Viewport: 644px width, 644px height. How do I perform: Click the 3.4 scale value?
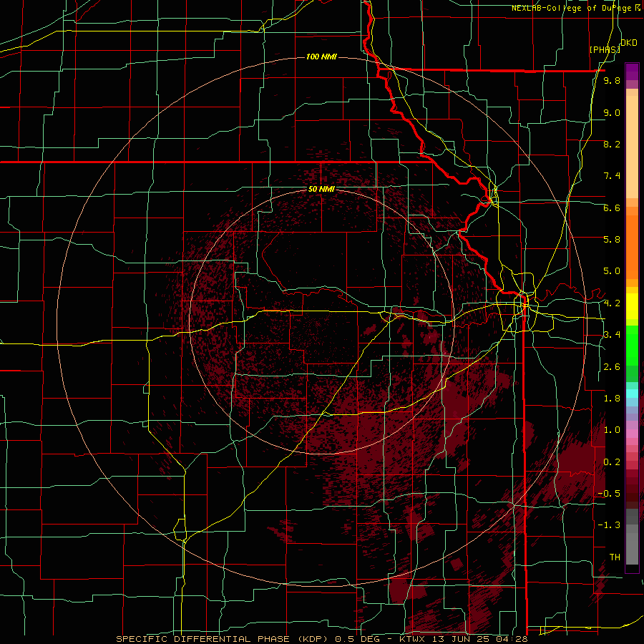(x=612, y=335)
